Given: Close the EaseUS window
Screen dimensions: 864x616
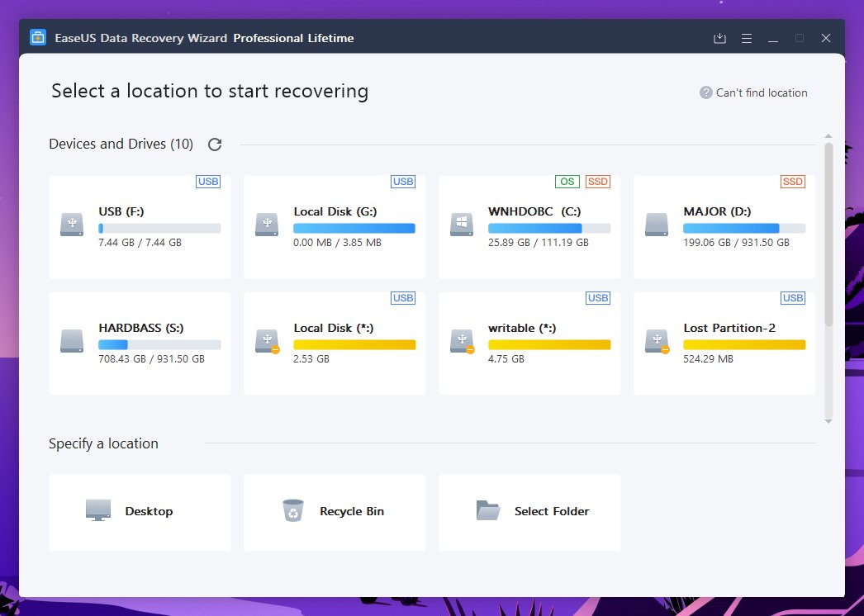Looking at the screenshot, I should pos(826,38).
